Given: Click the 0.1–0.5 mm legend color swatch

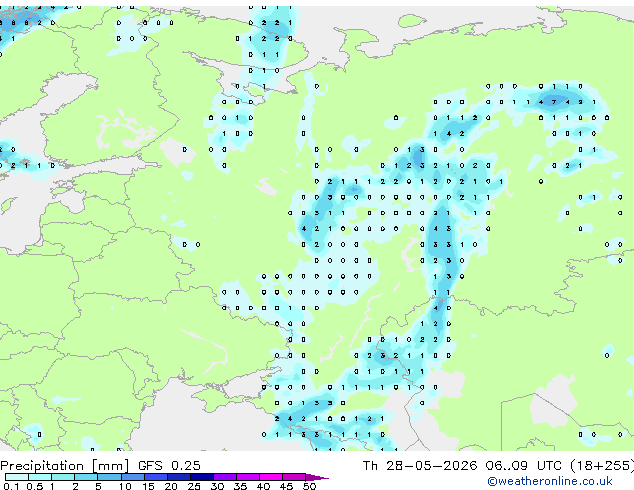Looking at the screenshot, I should (17, 477).
